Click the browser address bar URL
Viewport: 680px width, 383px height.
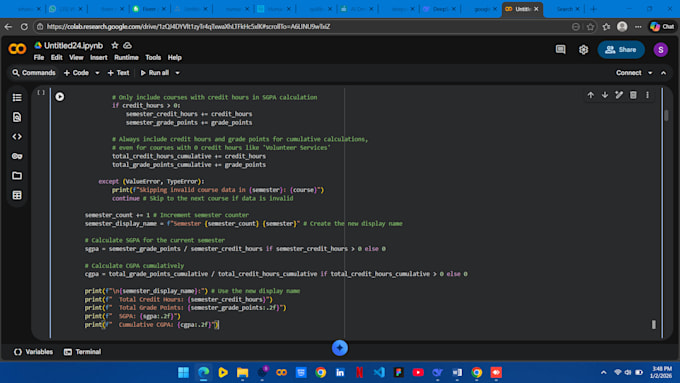tap(188, 26)
